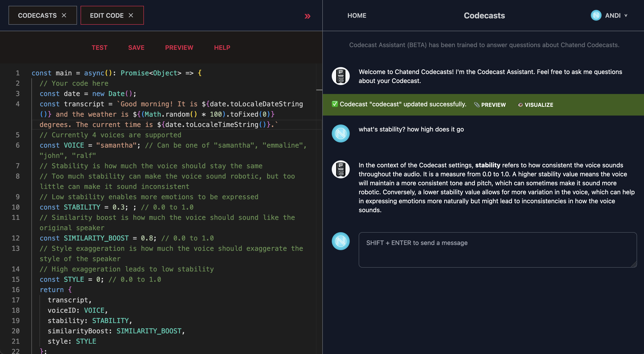Open VISUALIZE link in the green success banner

coord(539,105)
